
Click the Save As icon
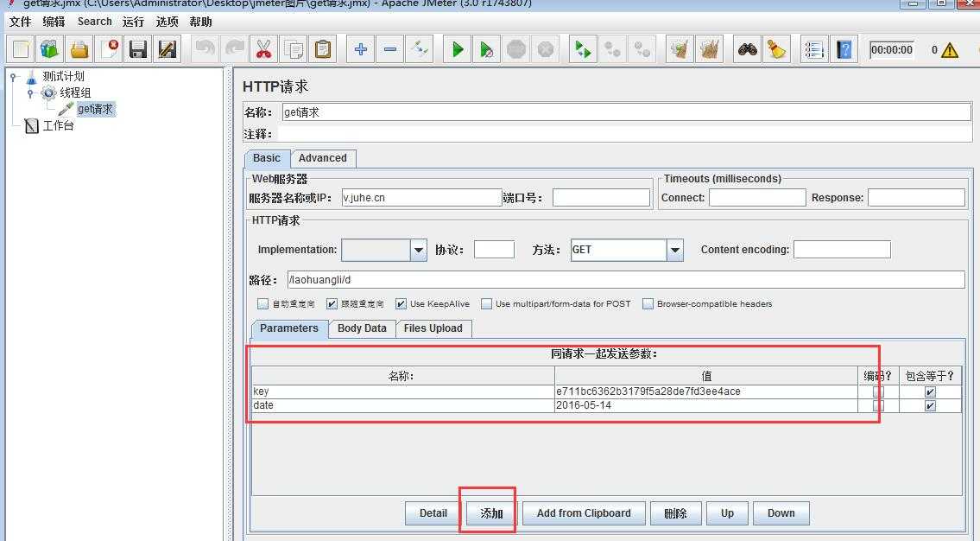point(167,49)
